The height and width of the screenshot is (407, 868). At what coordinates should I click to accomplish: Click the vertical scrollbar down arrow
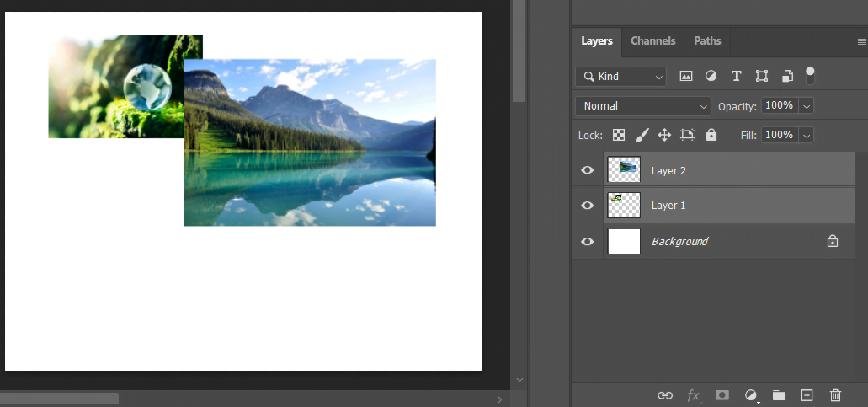(x=519, y=380)
